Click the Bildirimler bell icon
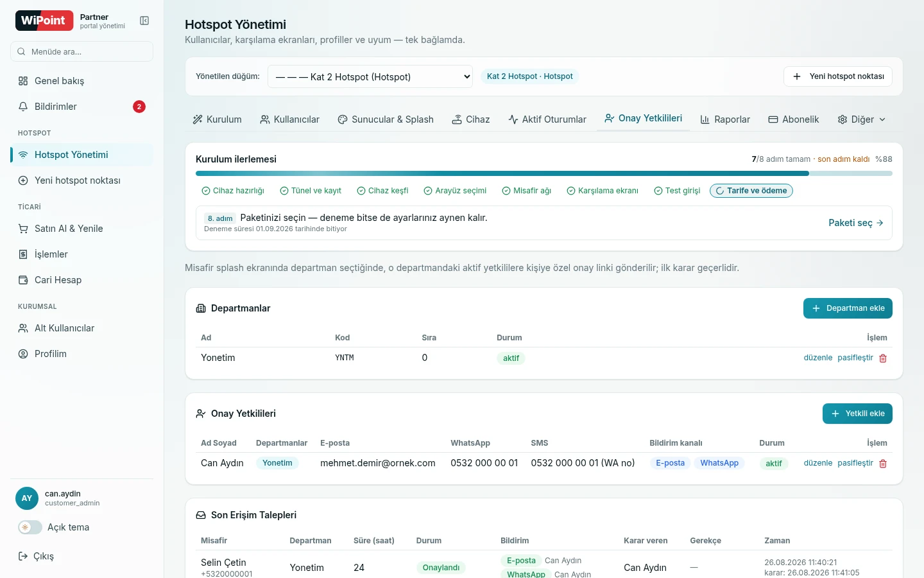The height and width of the screenshot is (578, 924). [23, 107]
